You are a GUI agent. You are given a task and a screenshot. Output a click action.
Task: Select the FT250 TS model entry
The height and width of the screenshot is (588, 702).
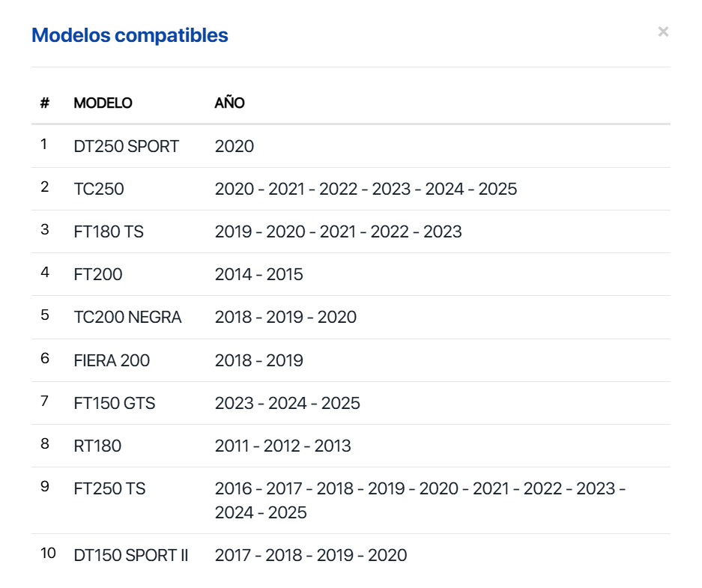[x=109, y=489]
